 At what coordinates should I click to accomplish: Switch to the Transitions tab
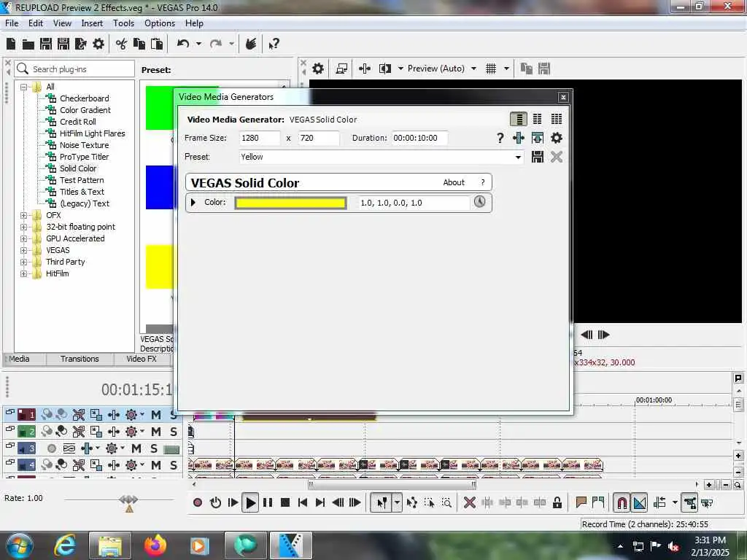80,359
